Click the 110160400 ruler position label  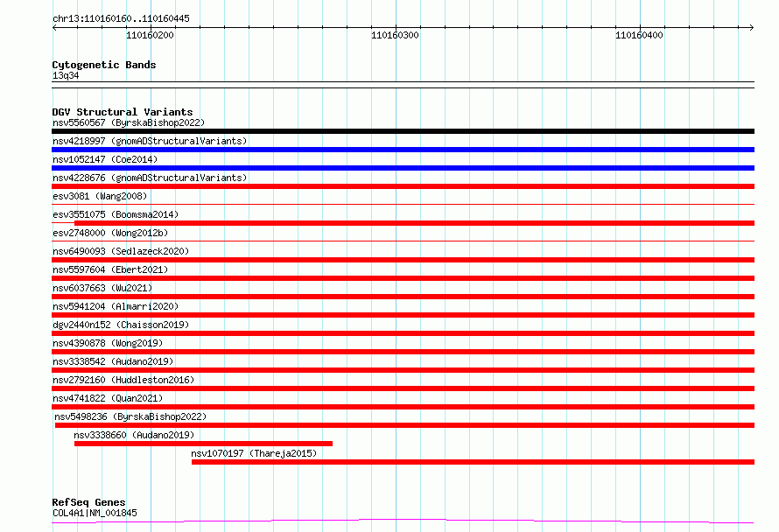tap(640, 35)
